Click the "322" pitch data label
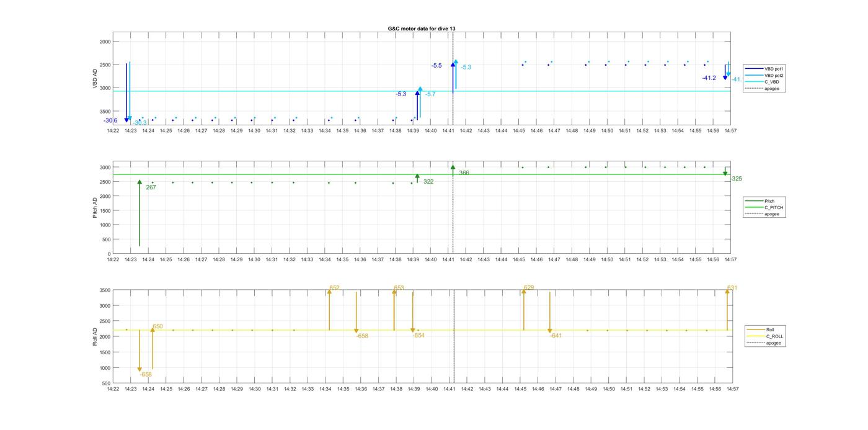Viewport: 868px width, 430px height. point(428,182)
